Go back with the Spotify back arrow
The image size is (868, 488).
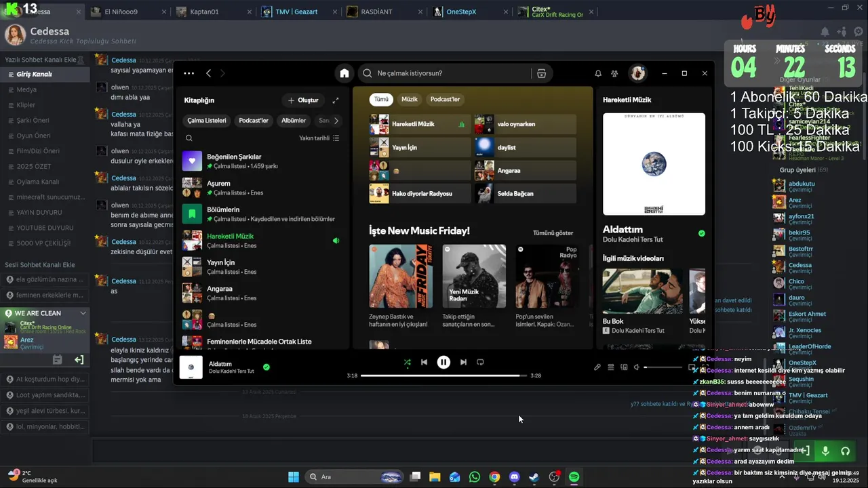[x=209, y=73]
